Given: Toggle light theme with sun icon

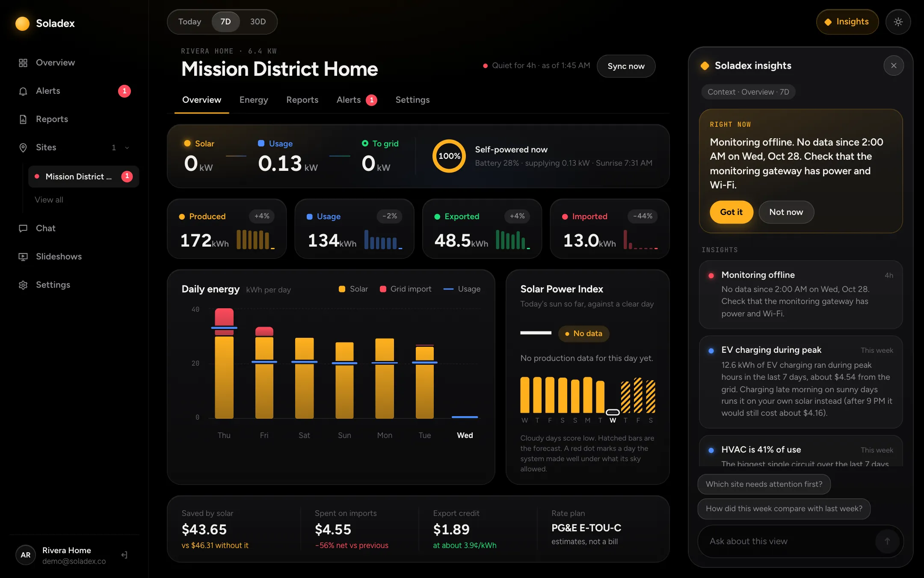Looking at the screenshot, I should [x=898, y=22].
